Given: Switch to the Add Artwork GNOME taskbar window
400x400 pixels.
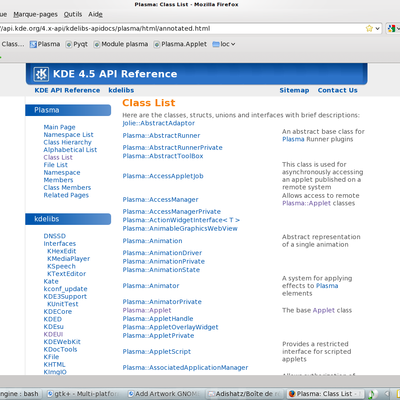Looking at the screenshot, I should coord(164,394).
